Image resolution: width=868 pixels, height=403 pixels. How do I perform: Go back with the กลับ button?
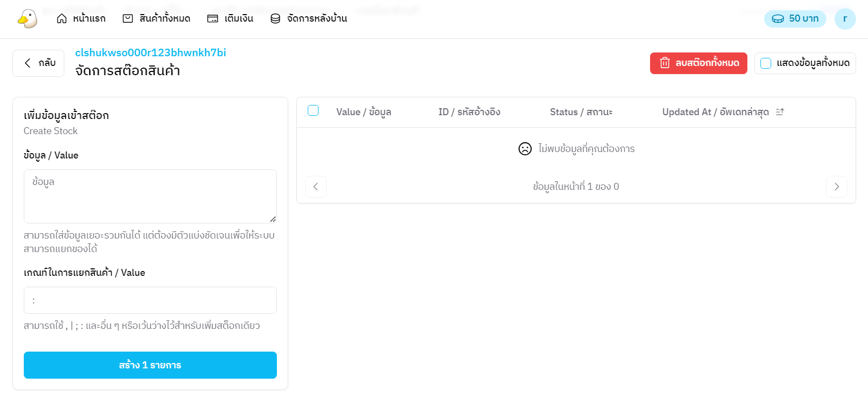[38, 63]
